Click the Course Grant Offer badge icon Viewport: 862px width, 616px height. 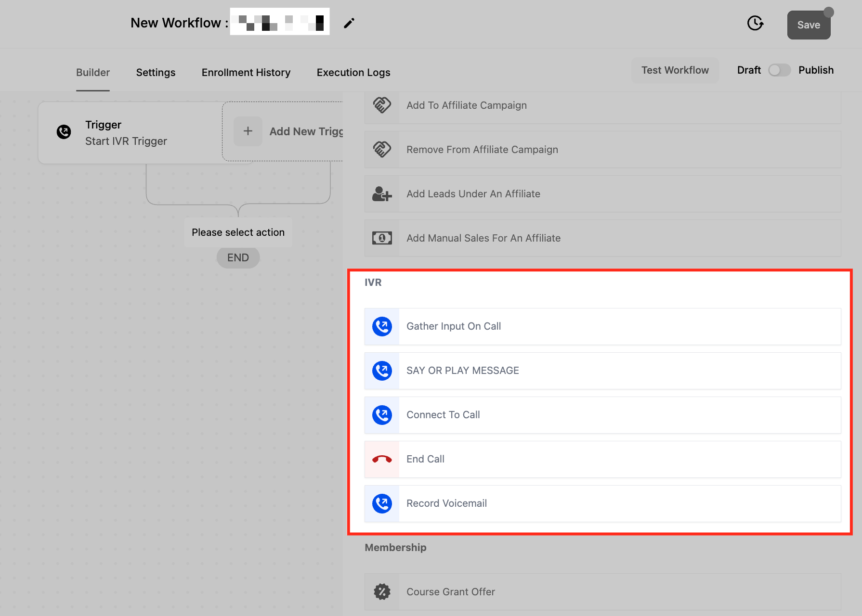point(382,592)
